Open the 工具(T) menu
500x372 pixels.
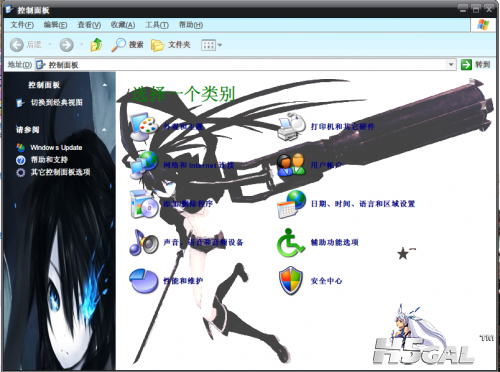coord(157,25)
